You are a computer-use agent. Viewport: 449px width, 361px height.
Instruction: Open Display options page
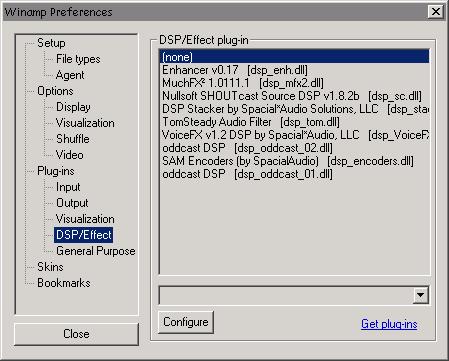pyautogui.click(x=73, y=107)
